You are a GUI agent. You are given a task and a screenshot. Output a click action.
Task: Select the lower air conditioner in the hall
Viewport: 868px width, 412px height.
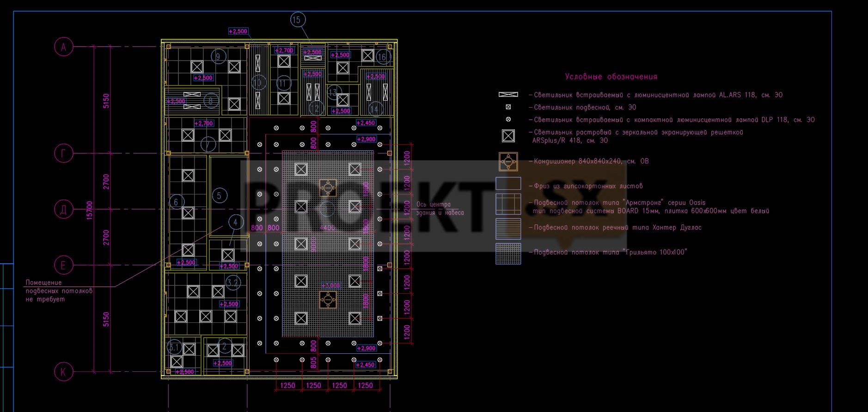coord(328,300)
